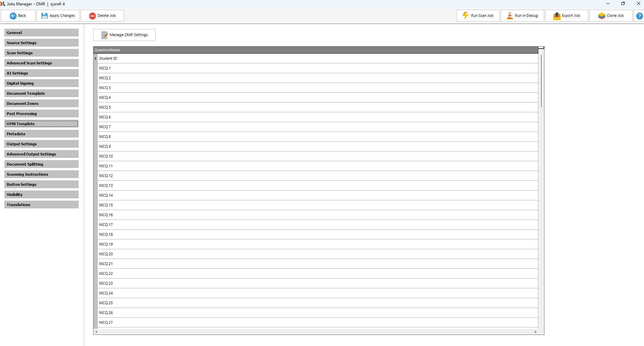Select the Student ID row
The image size is (644, 346).
point(108,59)
